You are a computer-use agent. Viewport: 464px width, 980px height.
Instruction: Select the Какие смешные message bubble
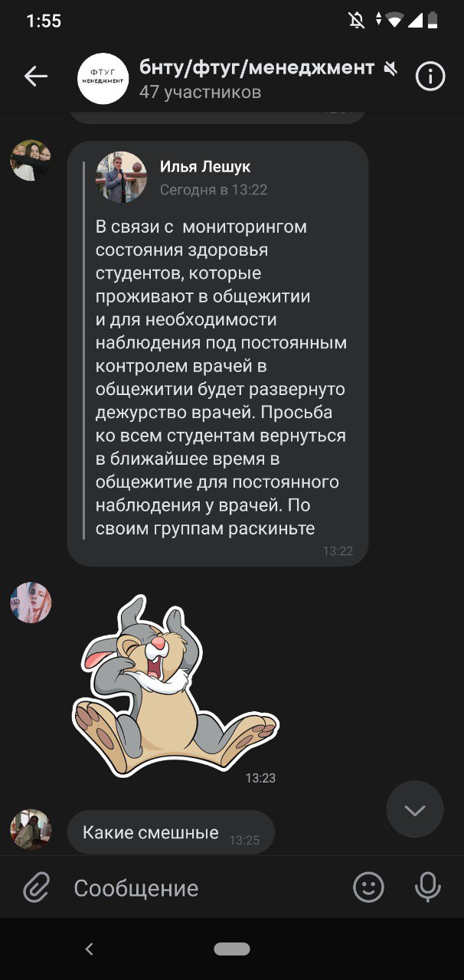171,832
